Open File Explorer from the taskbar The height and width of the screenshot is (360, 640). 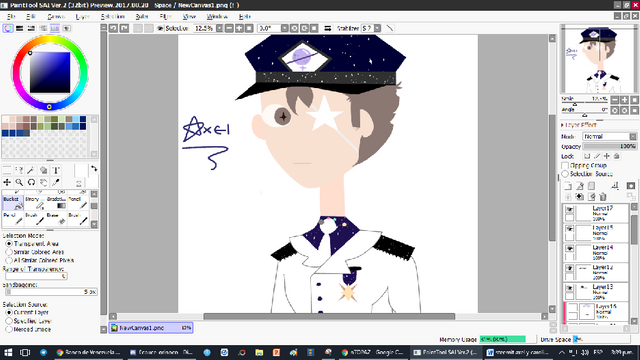(x=259, y=352)
